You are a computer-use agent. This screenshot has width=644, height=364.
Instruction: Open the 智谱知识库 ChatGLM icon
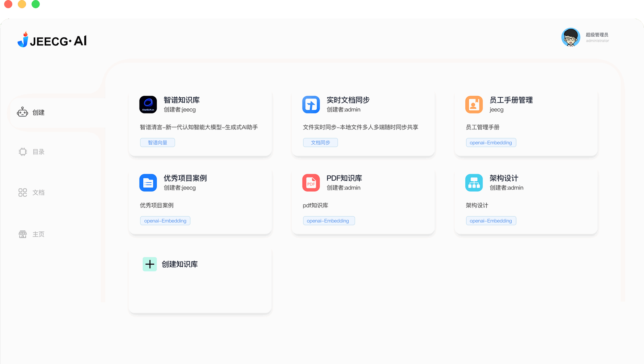point(148,105)
